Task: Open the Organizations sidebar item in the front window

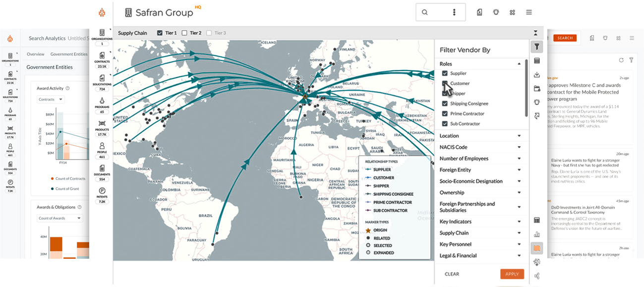Action: pyautogui.click(x=102, y=38)
